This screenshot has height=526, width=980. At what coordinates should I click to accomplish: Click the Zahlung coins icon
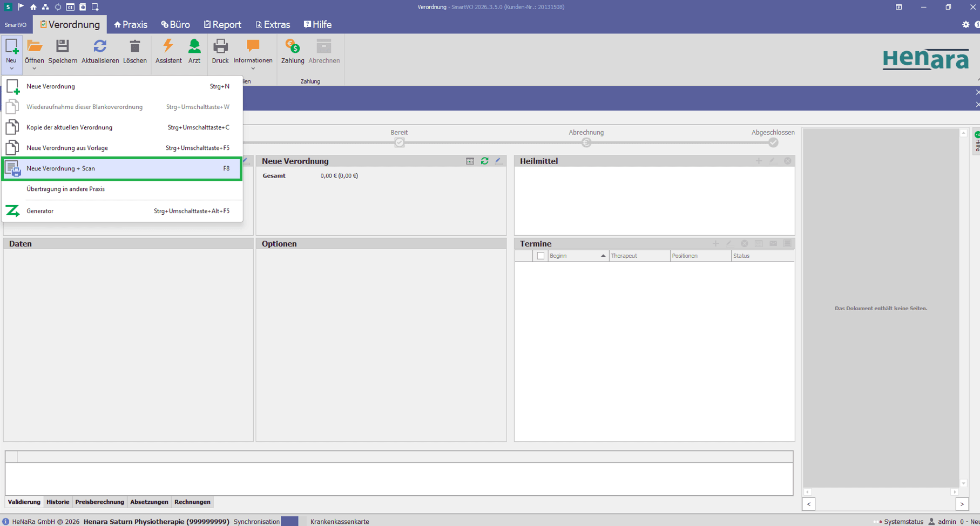tap(293, 46)
